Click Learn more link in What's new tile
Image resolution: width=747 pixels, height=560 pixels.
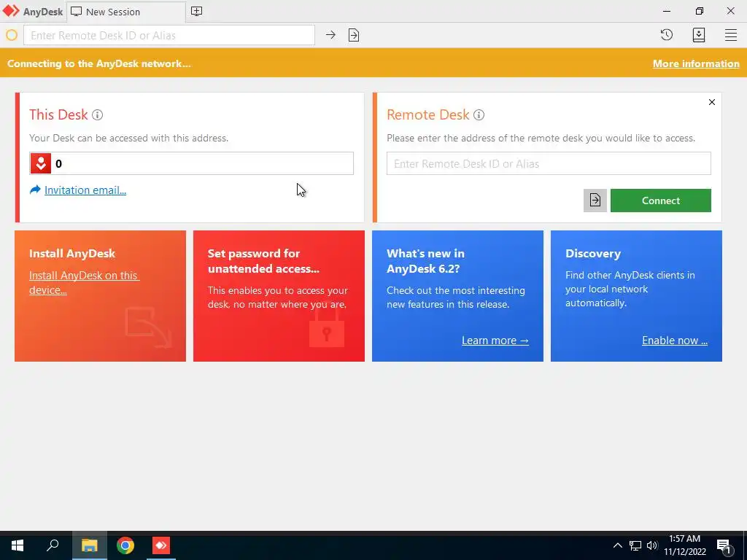tap(495, 341)
